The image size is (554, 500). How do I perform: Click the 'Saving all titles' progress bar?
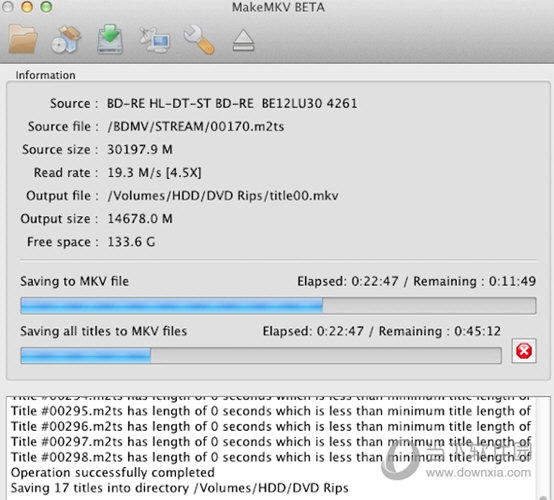point(261,355)
